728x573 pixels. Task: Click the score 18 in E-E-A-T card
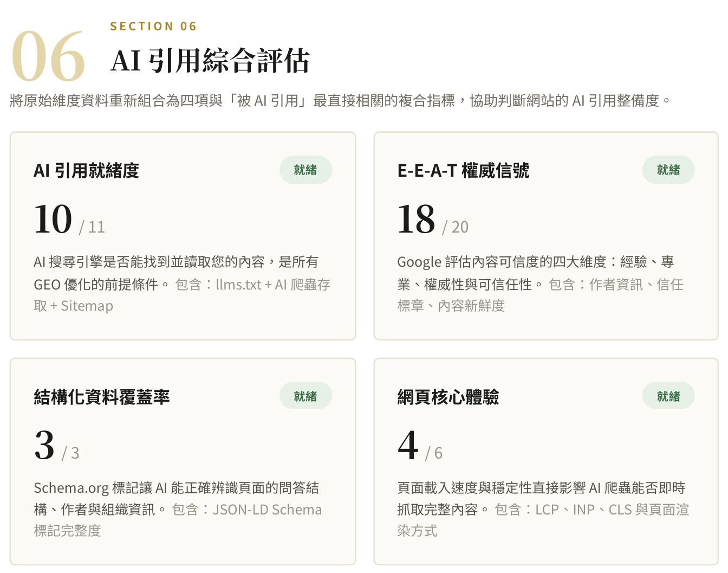click(416, 219)
